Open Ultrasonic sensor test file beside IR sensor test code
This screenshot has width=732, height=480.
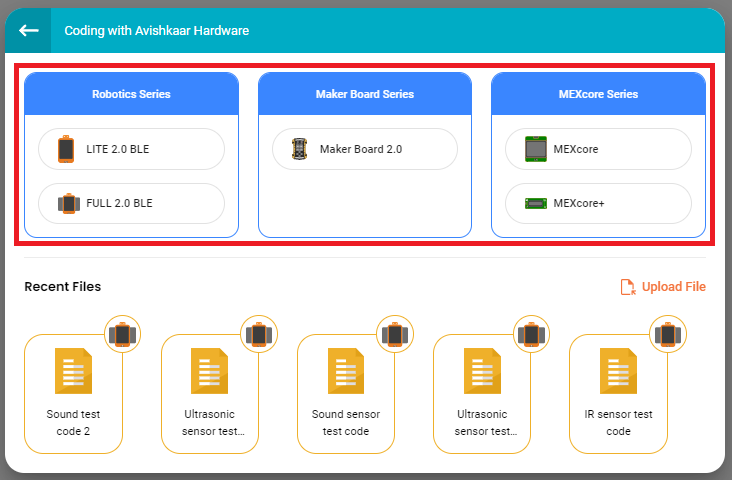pyautogui.click(x=482, y=394)
